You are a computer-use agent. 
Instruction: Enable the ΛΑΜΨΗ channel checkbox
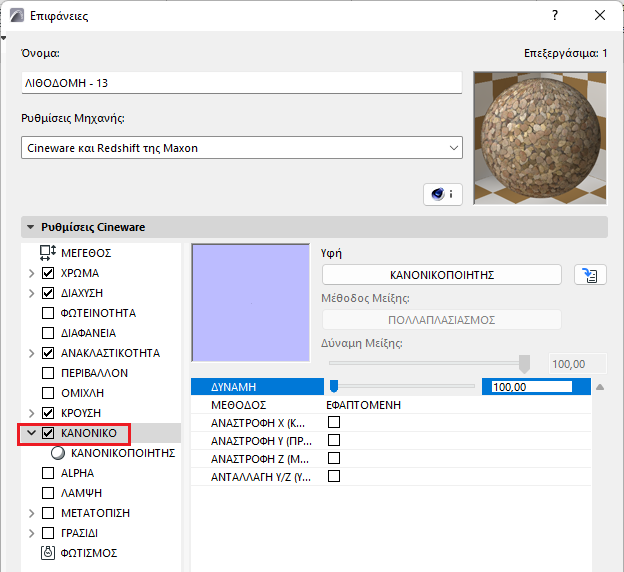point(48,493)
